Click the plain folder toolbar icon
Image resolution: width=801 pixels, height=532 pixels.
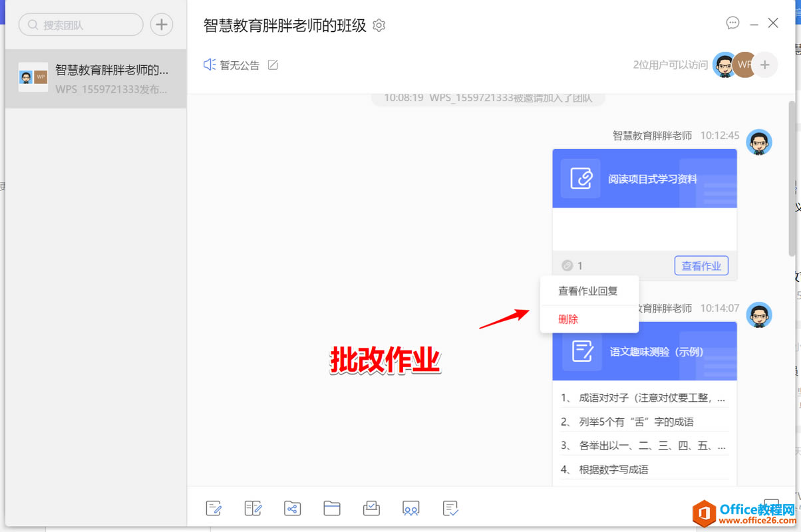point(331,508)
